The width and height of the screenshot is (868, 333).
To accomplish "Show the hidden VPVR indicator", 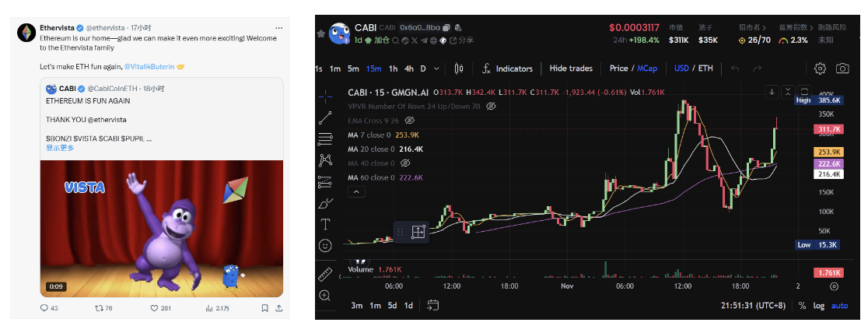I will 492,106.
